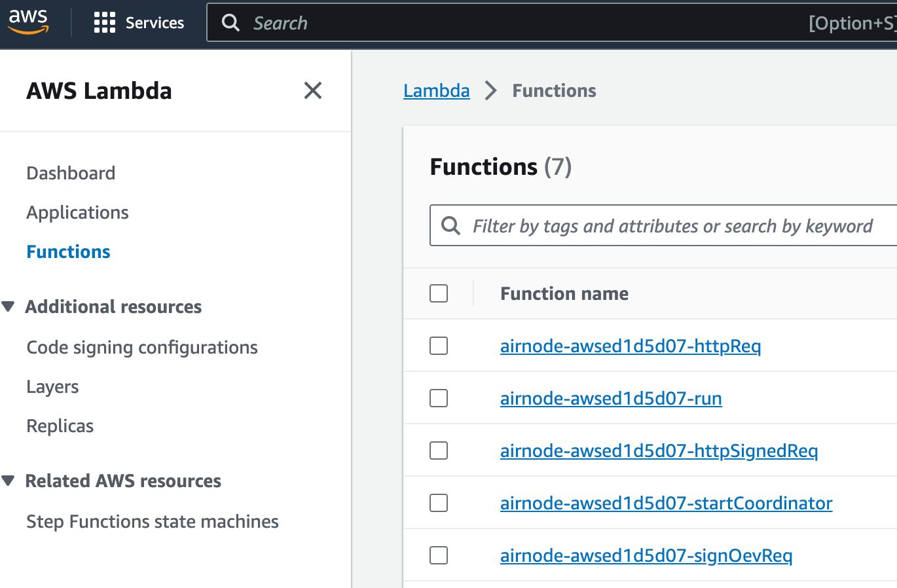Open the Services grid icon

pyautogui.click(x=105, y=22)
